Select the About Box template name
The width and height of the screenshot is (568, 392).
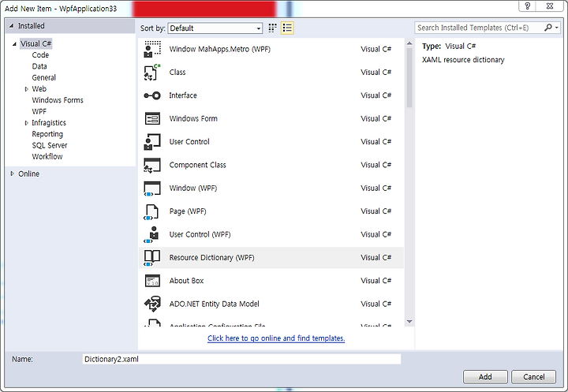tap(186, 281)
